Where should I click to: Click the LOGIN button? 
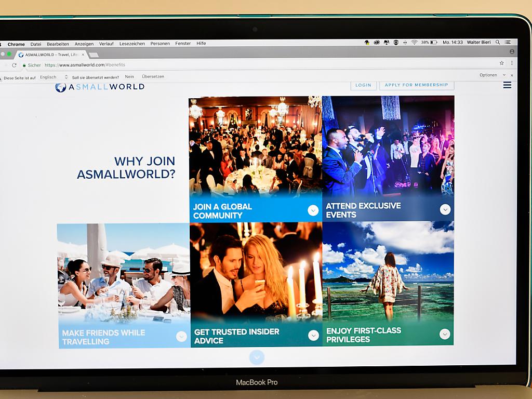pyautogui.click(x=363, y=85)
